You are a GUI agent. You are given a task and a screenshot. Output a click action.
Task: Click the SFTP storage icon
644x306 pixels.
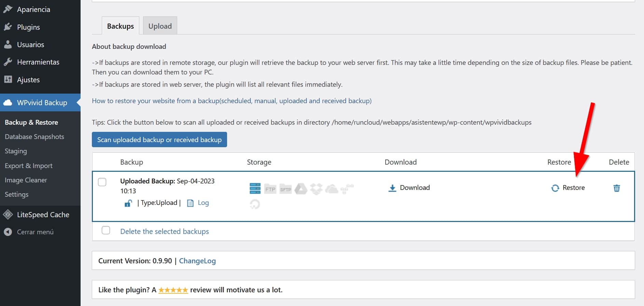tap(285, 189)
